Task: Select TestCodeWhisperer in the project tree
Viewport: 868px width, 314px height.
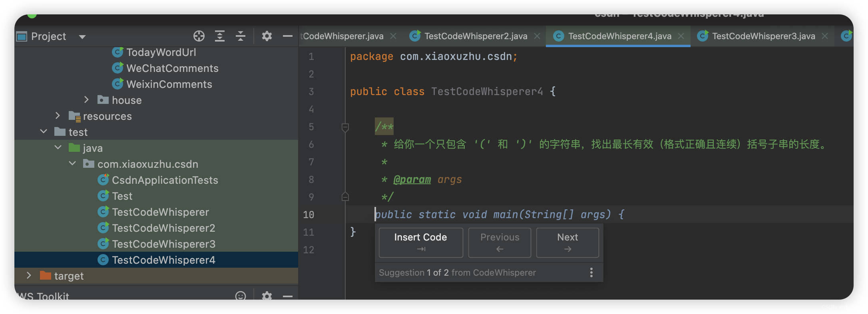Action: pyautogui.click(x=160, y=212)
